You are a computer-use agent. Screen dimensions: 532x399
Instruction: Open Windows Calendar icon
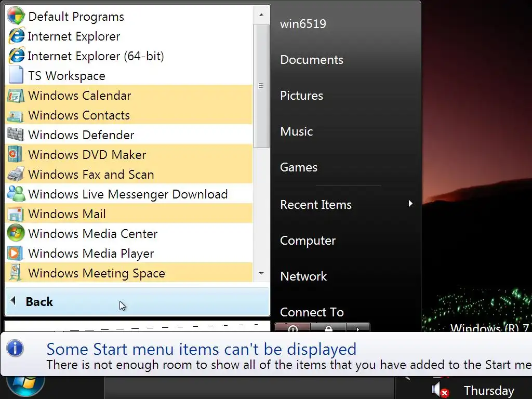[x=16, y=96]
